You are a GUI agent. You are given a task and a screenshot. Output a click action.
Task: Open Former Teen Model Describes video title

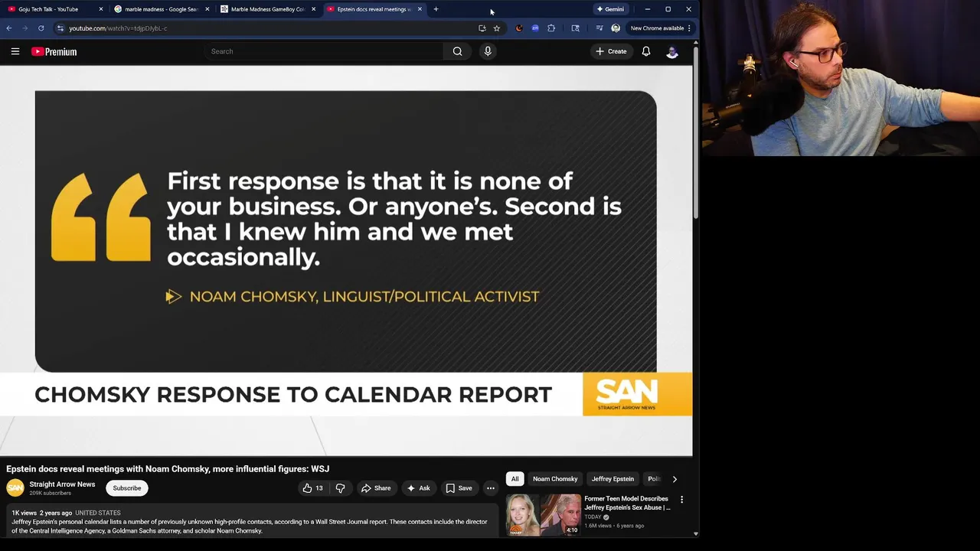627,503
